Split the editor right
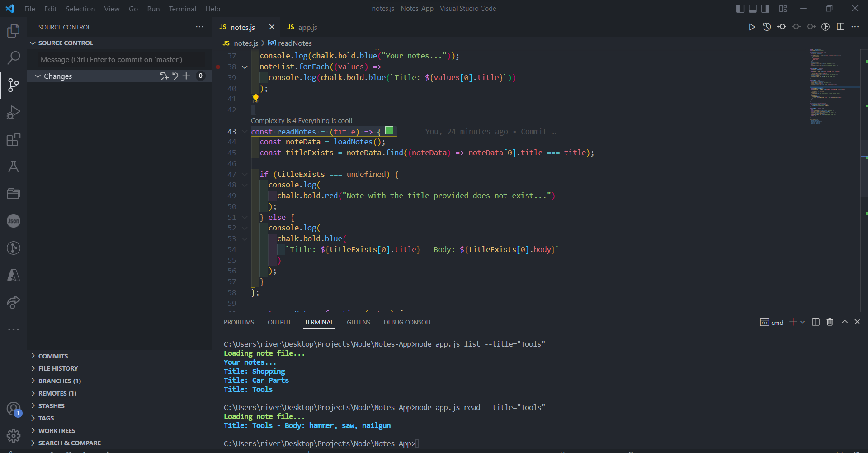 [x=840, y=27]
